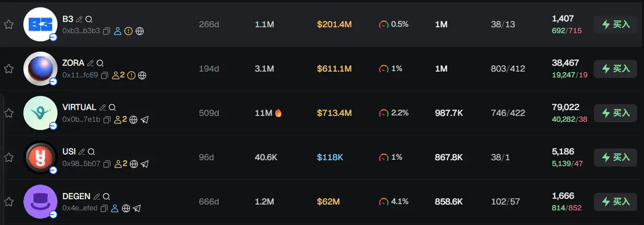Screen dimensions: 644x225
Task: Click the ZORA $611.1M market cap value
Action: click(x=334, y=69)
